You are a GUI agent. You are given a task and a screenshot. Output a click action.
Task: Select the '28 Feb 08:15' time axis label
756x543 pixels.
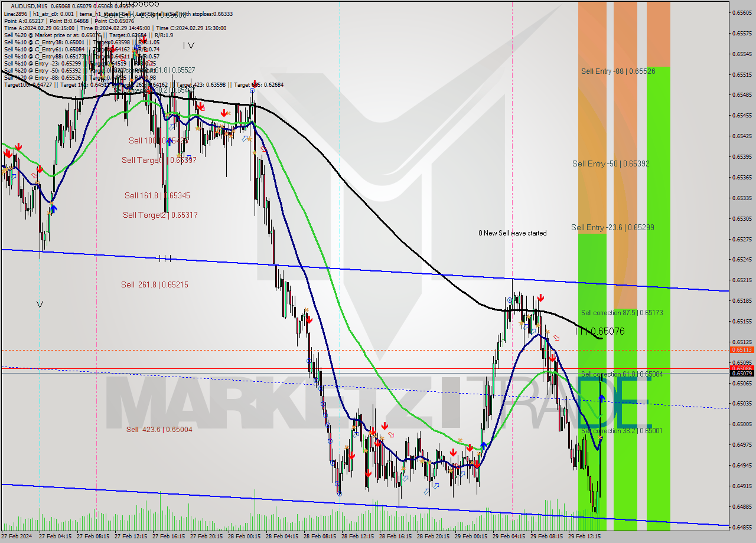320,537
